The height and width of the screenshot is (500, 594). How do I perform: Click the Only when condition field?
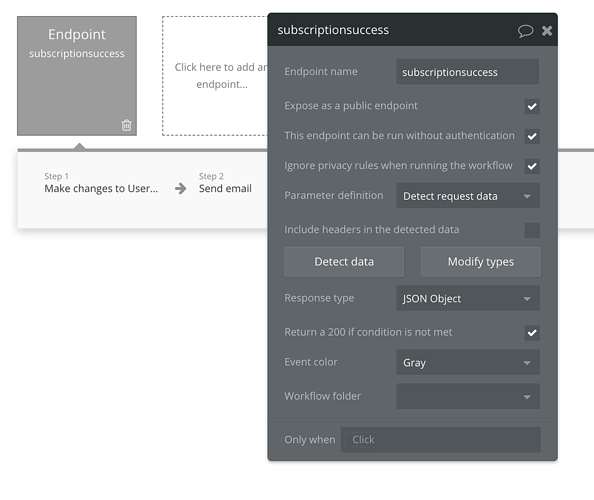pyautogui.click(x=441, y=440)
